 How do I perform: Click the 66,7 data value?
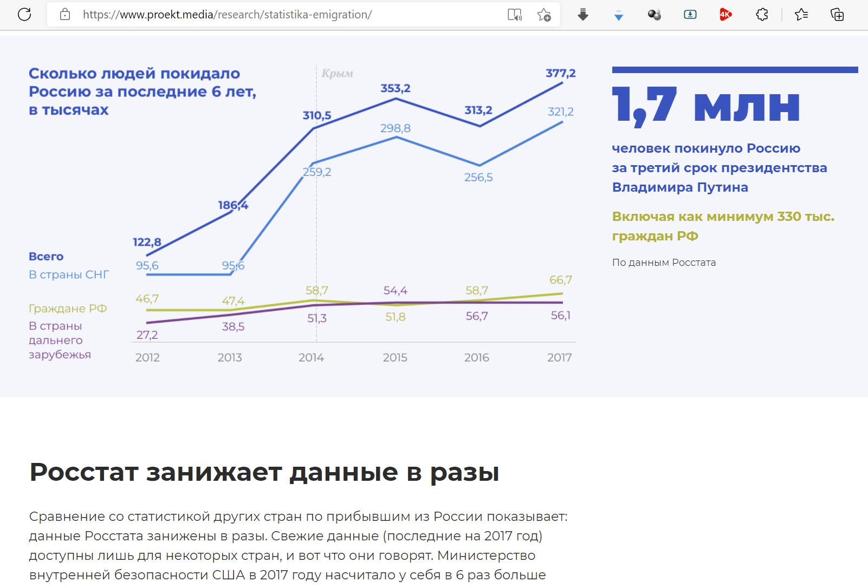[x=561, y=280]
